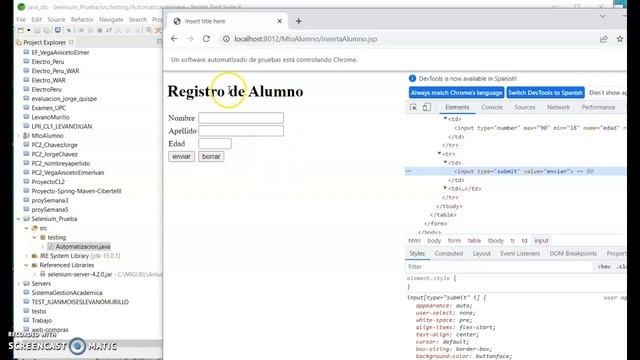
Task: Click the 'form' breadcrumb in DevTools
Action: pyautogui.click(x=454, y=240)
